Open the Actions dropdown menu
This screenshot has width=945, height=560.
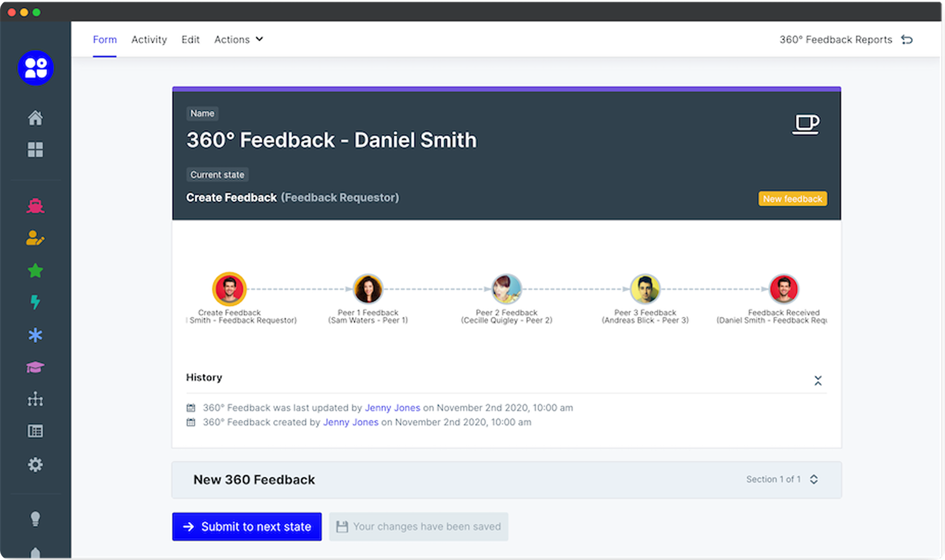click(x=238, y=39)
